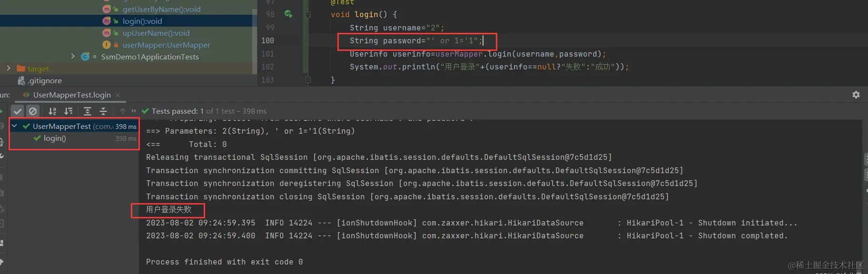The height and width of the screenshot is (274, 868).
Task: Expand all test results
Action: (88, 111)
